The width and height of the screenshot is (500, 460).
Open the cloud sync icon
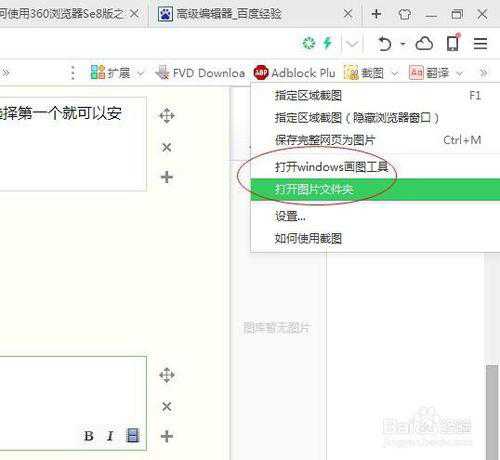(424, 43)
